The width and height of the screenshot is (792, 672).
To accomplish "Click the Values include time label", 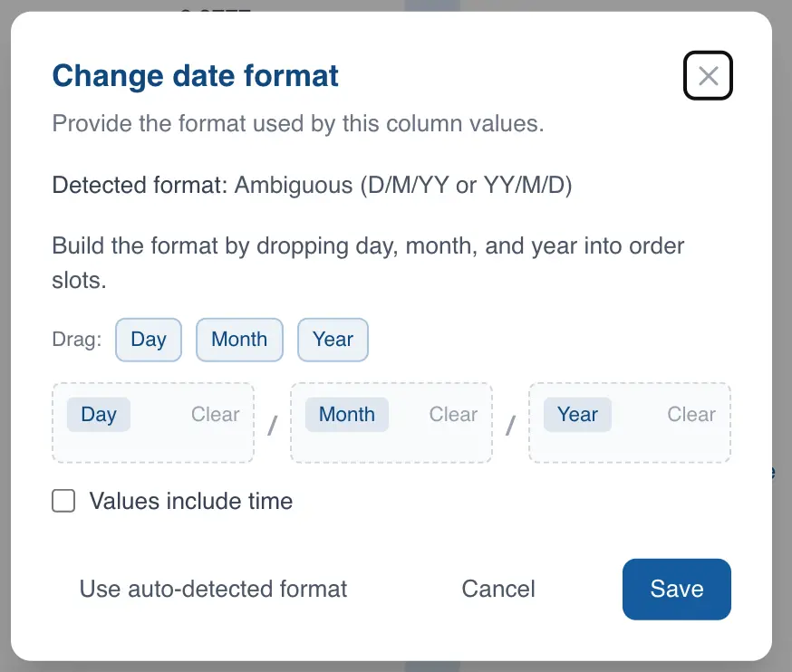I will pyautogui.click(x=189, y=501).
